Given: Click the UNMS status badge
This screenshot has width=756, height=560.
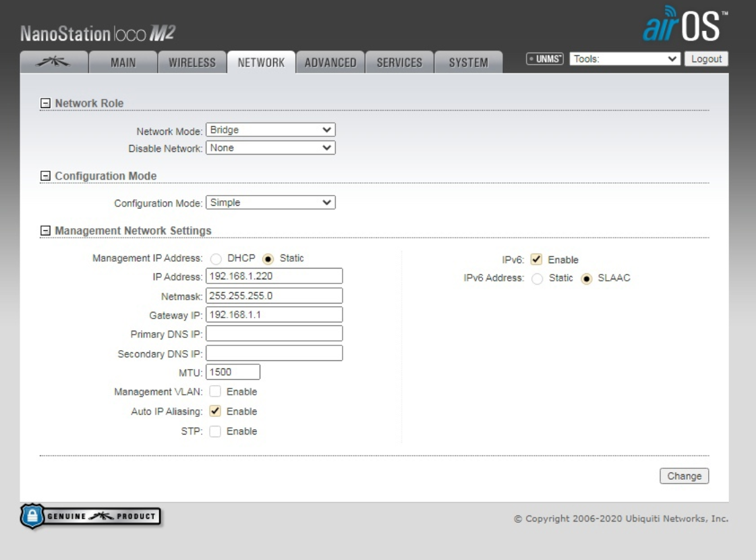Looking at the screenshot, I should coord(546,59).
